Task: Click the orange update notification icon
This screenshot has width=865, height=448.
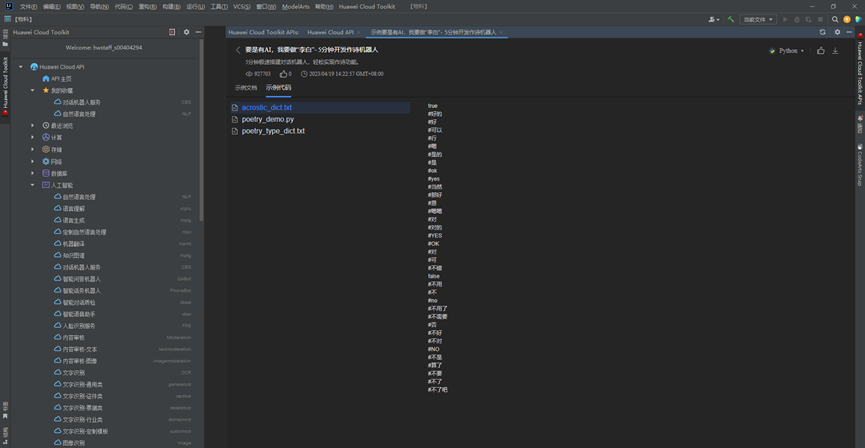Action: 847,19
